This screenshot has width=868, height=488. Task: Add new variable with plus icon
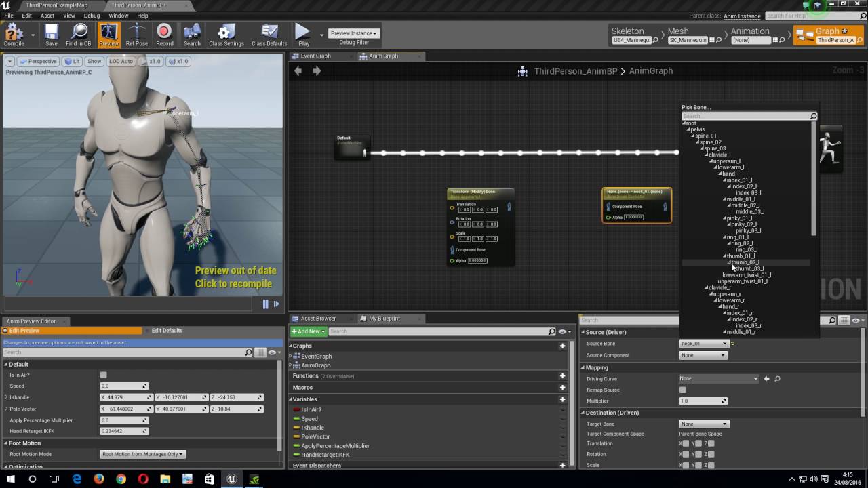[562, 399]
